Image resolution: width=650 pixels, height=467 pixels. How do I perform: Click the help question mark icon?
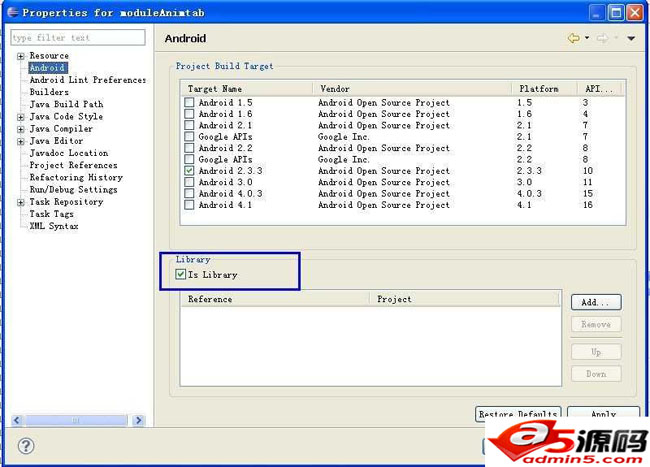coord(26,446)
